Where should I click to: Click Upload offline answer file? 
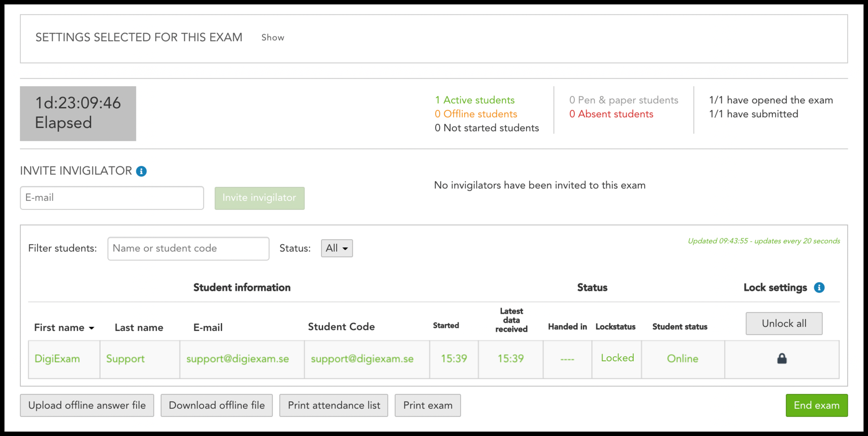coord(87,405)
